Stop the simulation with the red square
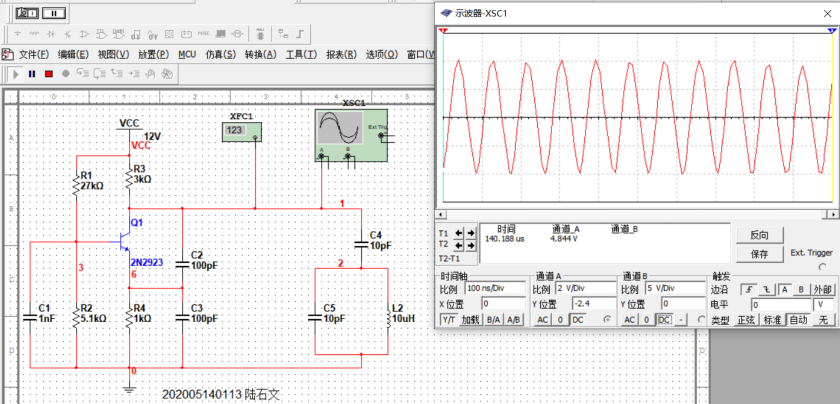Viewport: 840px width, 404px height. (x=49, y=74)
